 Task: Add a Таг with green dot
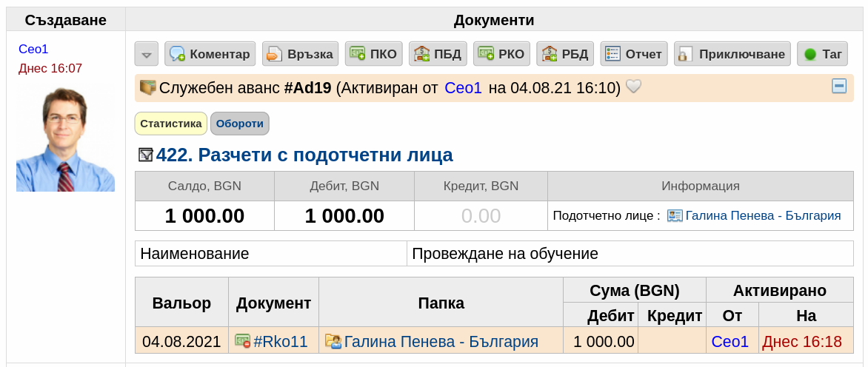pyautogui.click(x=822, y=53)
